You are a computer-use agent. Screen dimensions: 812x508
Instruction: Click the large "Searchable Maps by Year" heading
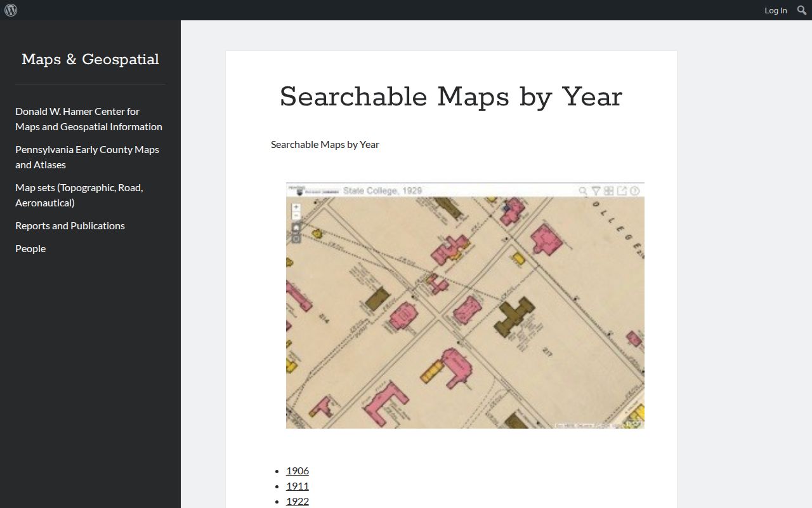pos(451,97)
